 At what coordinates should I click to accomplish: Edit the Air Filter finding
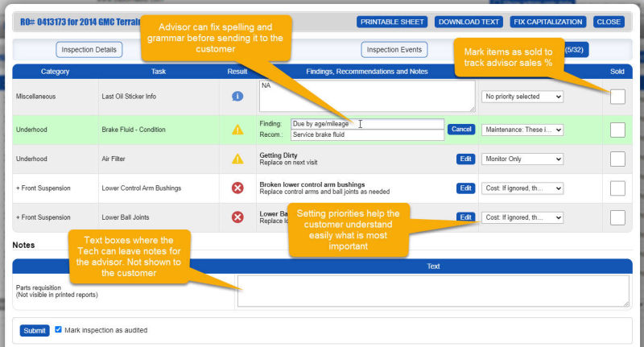tap(465, 159)
